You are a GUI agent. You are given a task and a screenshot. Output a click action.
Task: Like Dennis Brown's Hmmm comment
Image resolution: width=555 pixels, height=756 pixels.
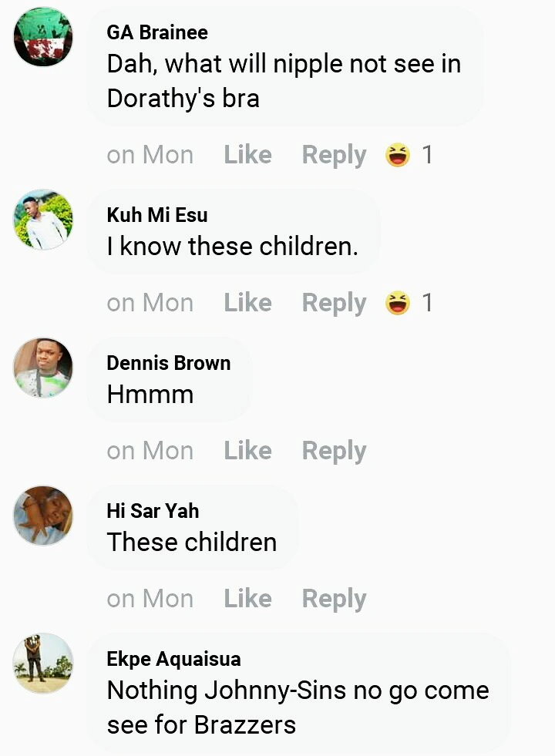(248, 451)
